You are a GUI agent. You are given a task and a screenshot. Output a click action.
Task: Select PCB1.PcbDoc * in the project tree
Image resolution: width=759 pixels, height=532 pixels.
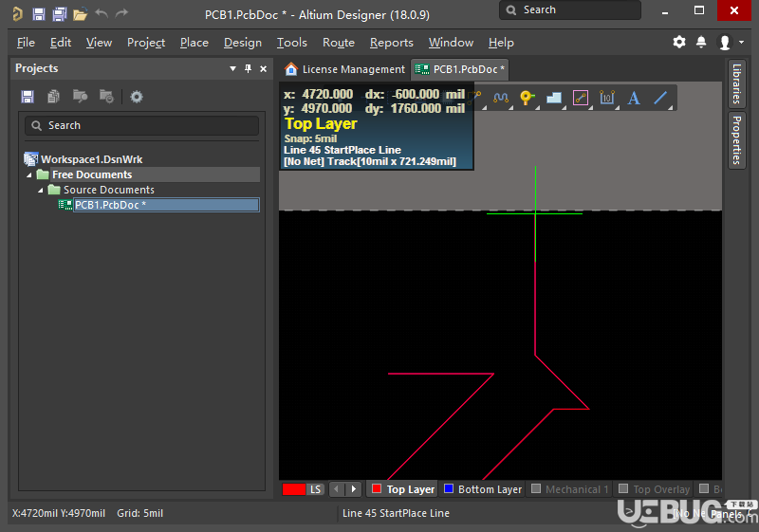(x=167, y=205)
